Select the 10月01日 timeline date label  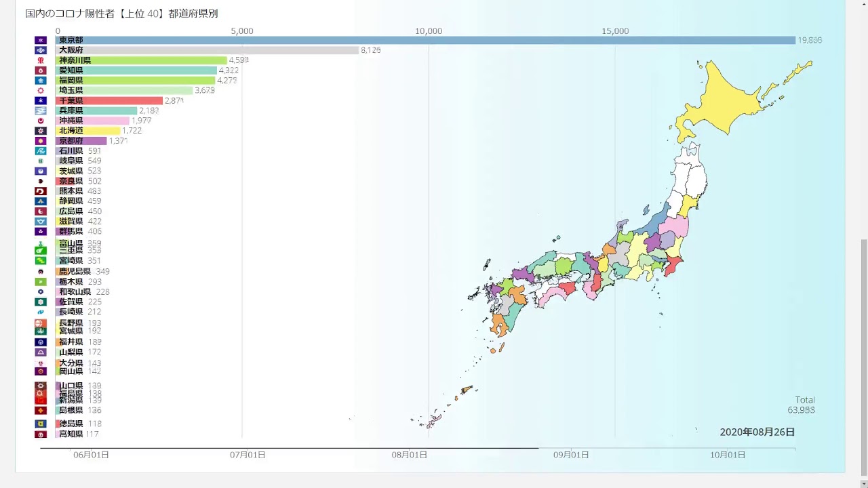[728, 455]
